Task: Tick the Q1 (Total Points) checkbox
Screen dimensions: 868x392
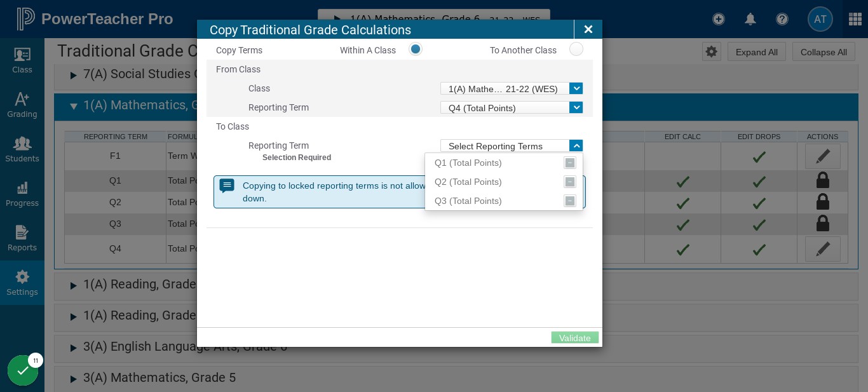Action: pyautogui.click(x=570, y=163)
